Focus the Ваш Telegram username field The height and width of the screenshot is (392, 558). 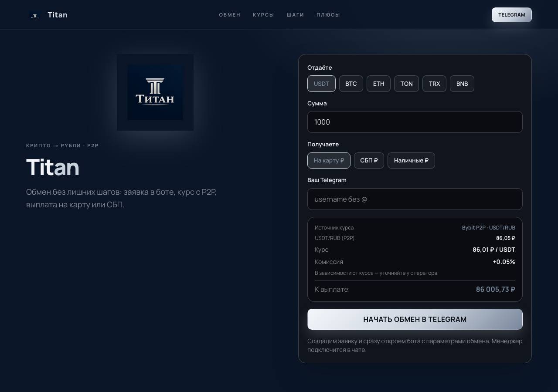[415, 199]
